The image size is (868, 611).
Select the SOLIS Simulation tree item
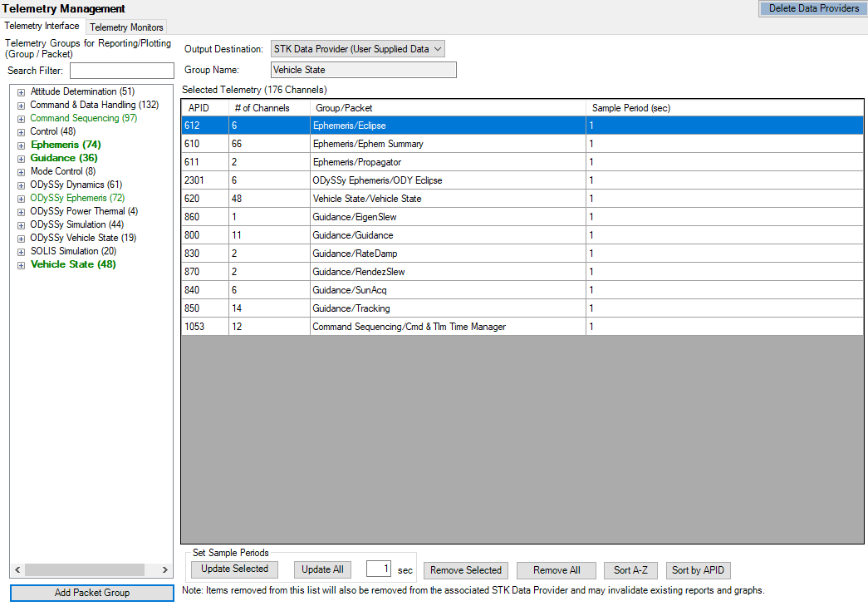click(73, 250)
